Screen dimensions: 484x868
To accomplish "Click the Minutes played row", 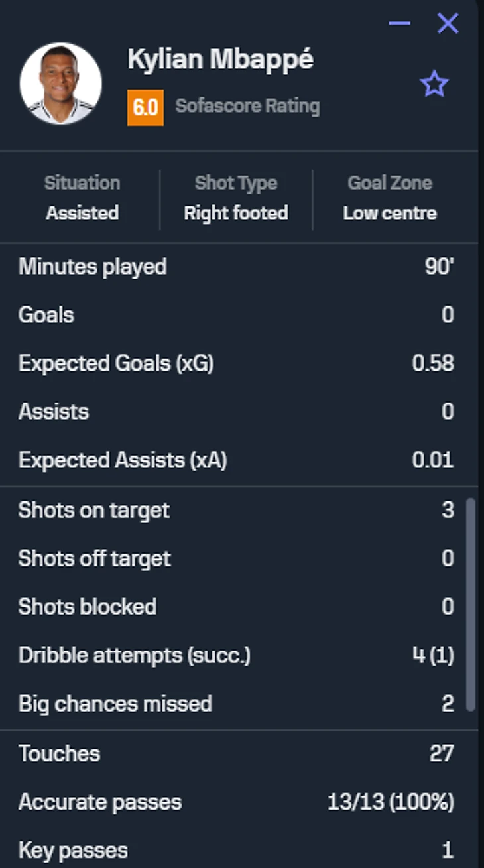I will 236,267.
